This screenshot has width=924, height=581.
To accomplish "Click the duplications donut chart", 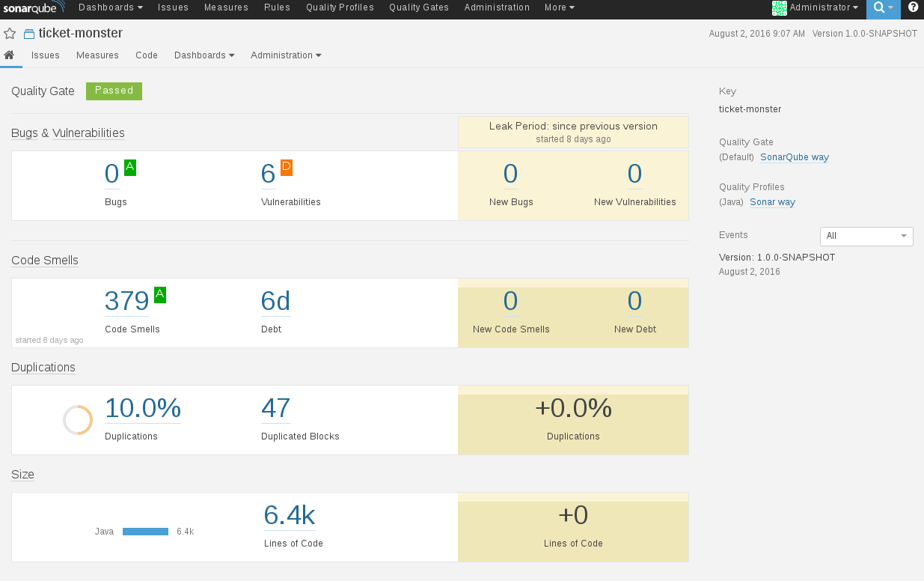I will 78,420.
